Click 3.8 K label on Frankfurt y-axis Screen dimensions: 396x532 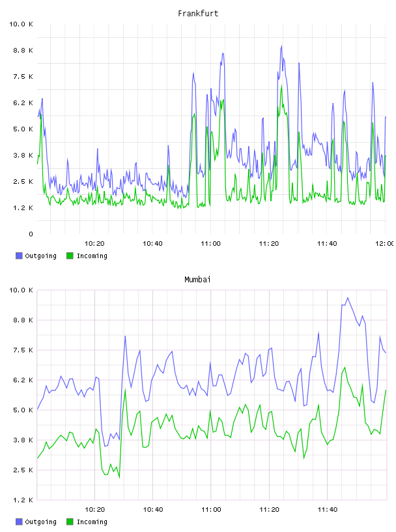coord(23,155)
